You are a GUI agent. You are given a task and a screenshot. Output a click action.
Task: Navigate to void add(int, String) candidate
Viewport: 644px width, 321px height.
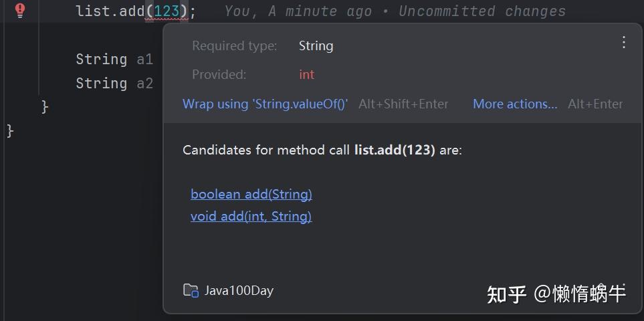[251, 216]
